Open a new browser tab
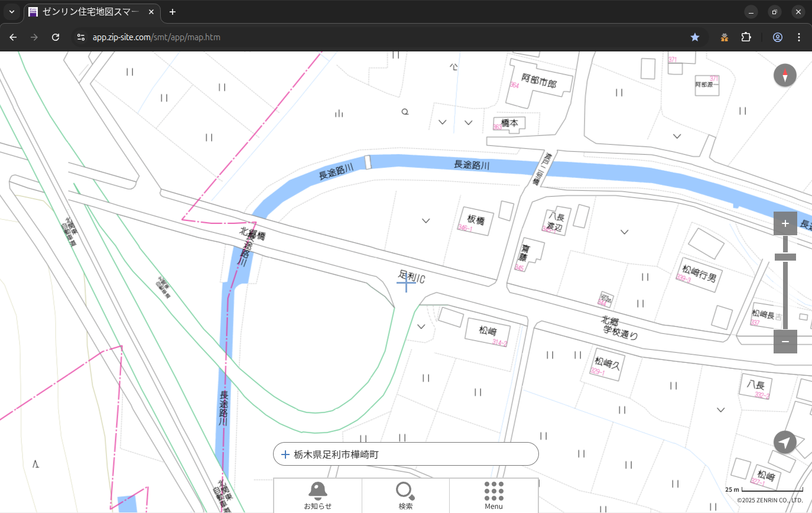Viewport: 812px width, 513px height. tap(173, 12)
